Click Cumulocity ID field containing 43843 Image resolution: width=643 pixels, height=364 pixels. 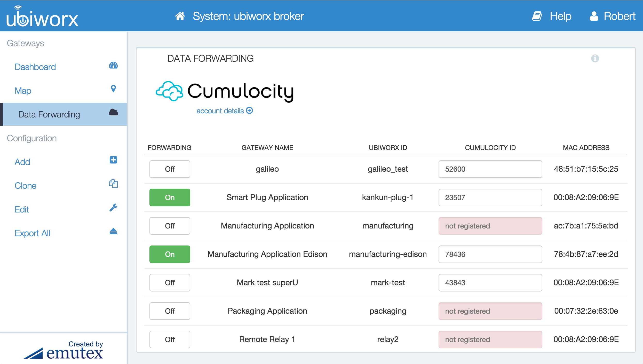pyautogui.click(x=490, y=283)
